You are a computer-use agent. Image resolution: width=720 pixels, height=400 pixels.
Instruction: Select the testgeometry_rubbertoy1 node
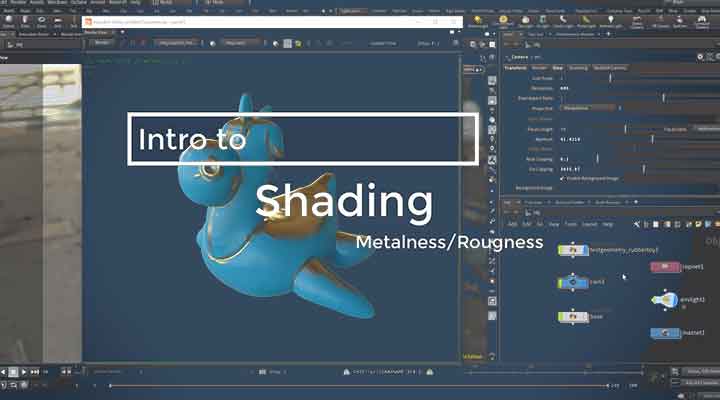point(573,250)
